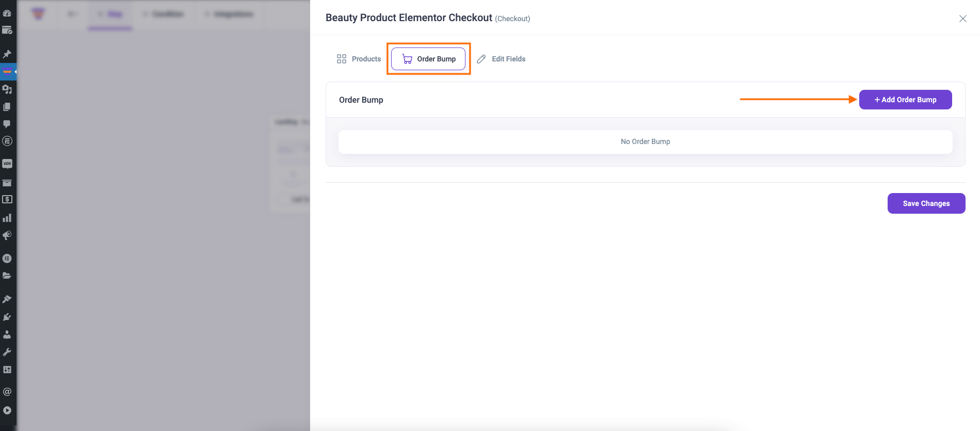Click the at-sign icon in sidebar
The image size is (980, 431).
pyautogui.click(x=7, y=392)
